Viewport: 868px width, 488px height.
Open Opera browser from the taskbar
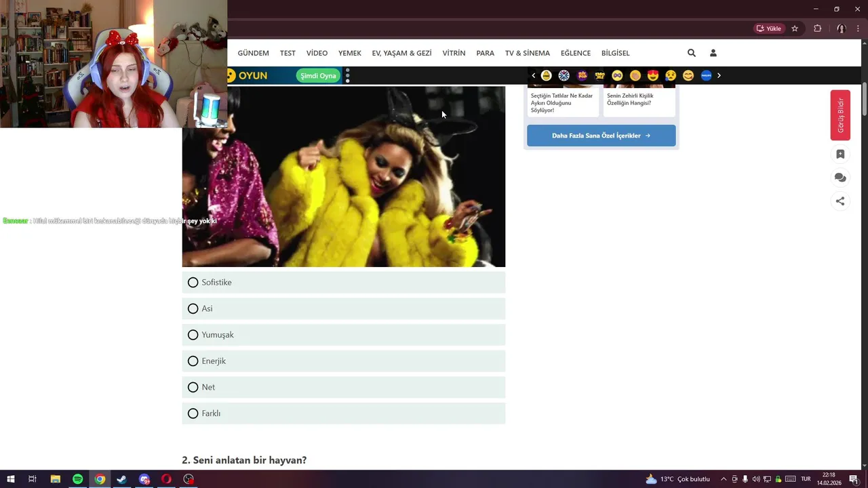[x=166, y=479]
